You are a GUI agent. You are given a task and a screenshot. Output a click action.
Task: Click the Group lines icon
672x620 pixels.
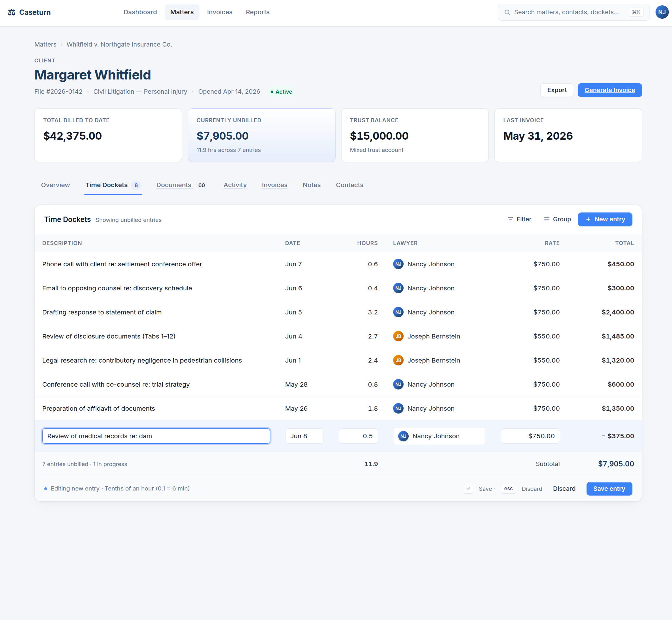[547, 219]
